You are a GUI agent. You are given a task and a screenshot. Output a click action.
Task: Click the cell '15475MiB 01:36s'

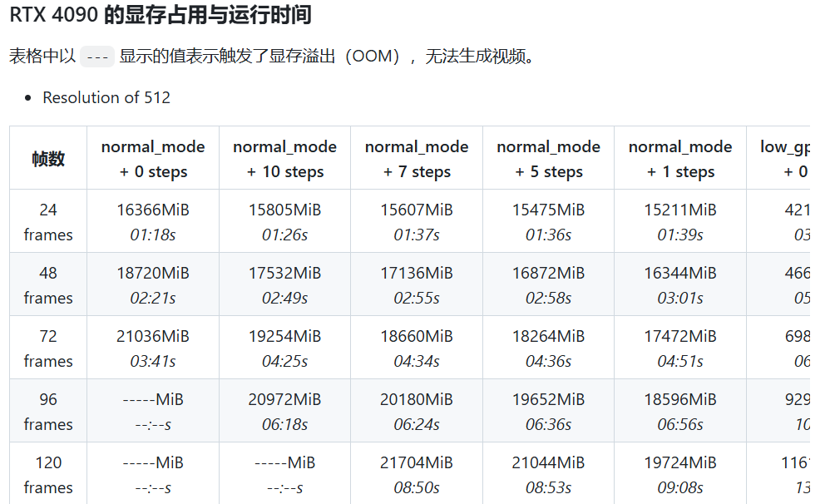tap(549, 221)
